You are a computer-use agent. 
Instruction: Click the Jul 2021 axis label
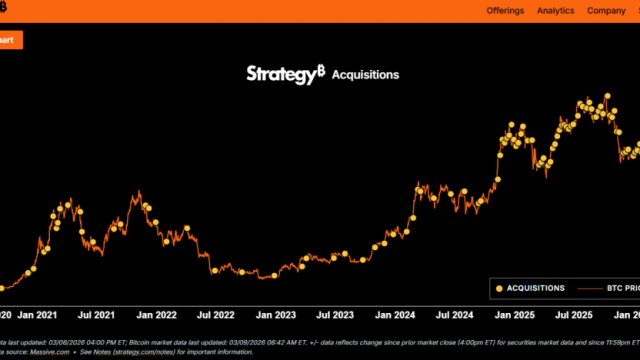coord(96,315)
